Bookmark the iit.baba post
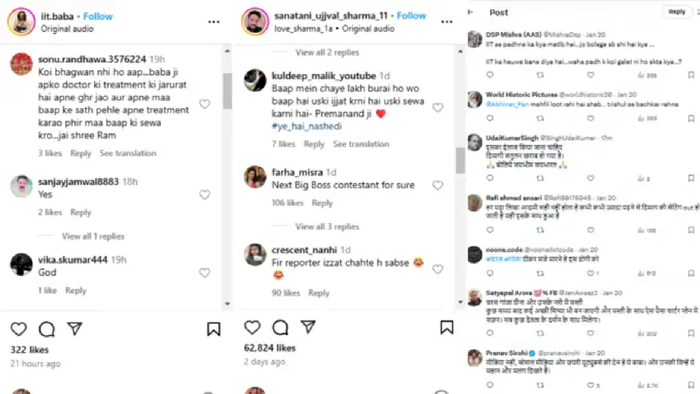Image resolution: width=700 pixels, height=394 pixels. point(213,329)
